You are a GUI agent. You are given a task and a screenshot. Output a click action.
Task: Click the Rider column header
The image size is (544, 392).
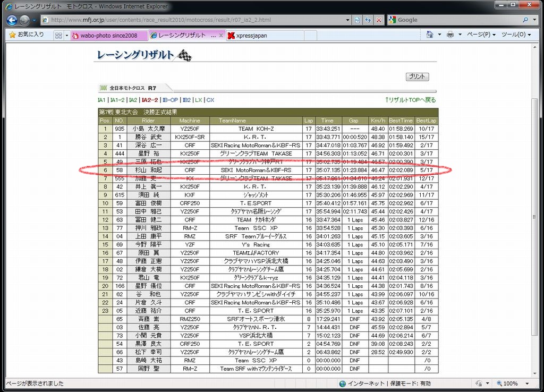click(x=148, y=121)
